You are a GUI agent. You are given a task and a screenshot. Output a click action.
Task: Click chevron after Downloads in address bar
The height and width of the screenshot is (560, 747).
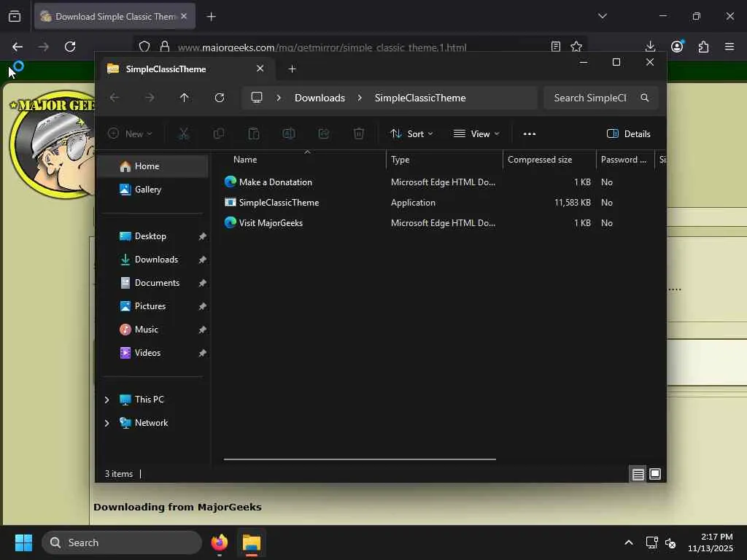[x=360, y=98]
